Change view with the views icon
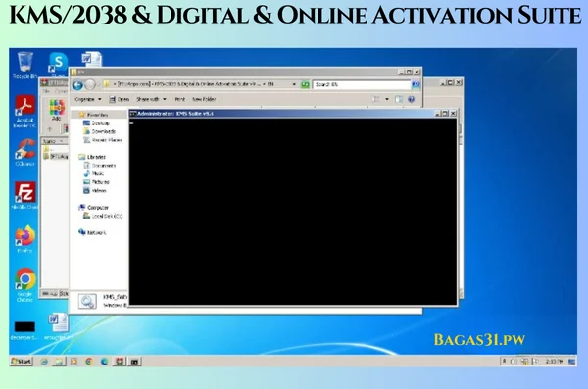This screenshot has width=588, height=389. [x=376, y=99]
